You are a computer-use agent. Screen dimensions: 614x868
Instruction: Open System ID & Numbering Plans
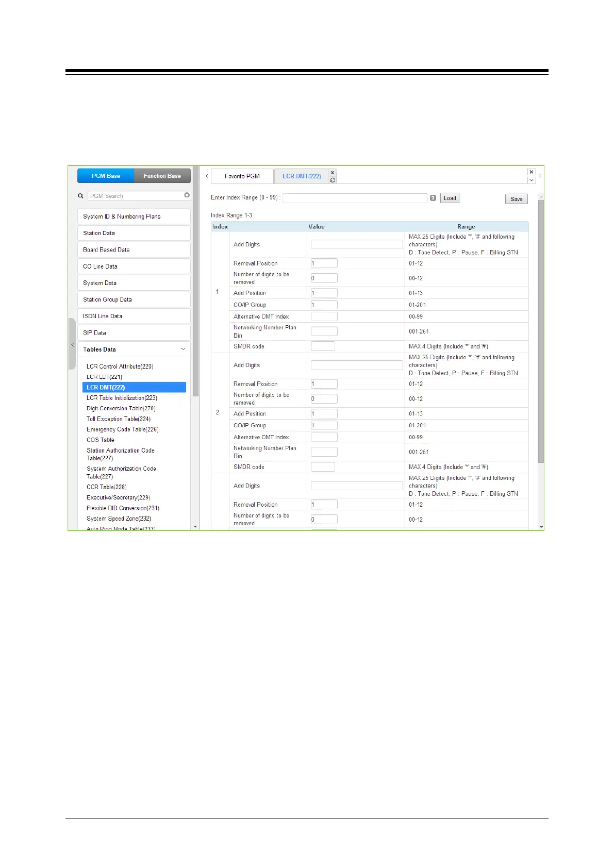click(x=134, y=216)
